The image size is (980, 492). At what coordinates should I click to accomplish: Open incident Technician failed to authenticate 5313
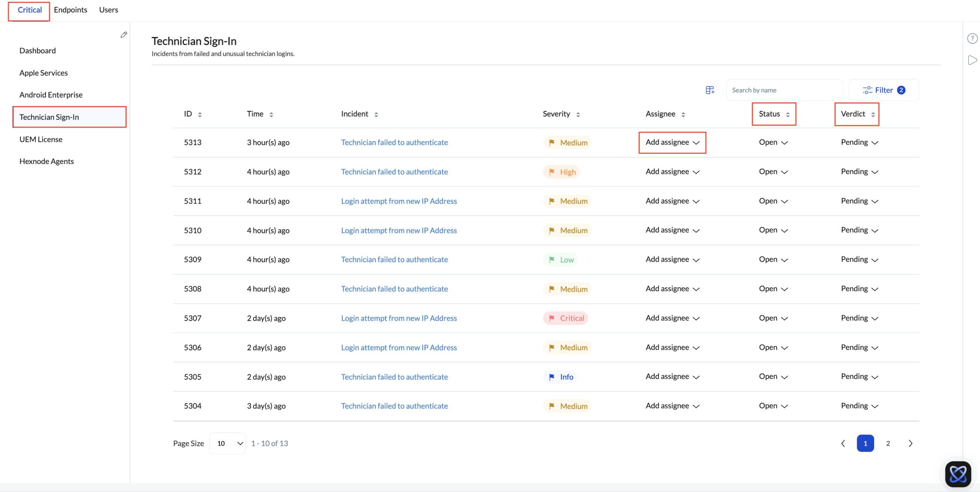pyautogui.click(x=394, y=142)
